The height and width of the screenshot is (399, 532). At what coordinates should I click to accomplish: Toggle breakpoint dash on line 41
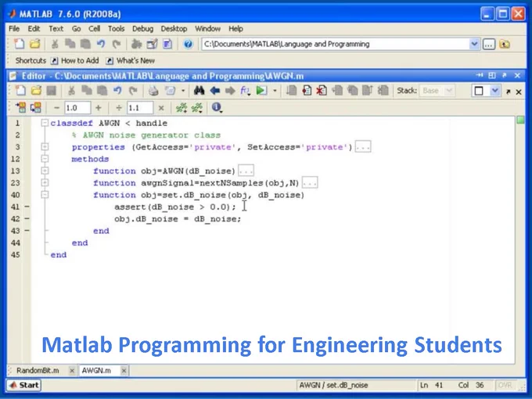(x=27, y=207)
